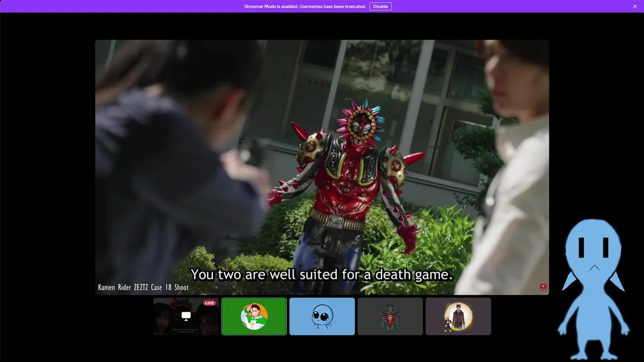
Task: Select the live screen share thumbnail
Action: click(x=186, y=316)
